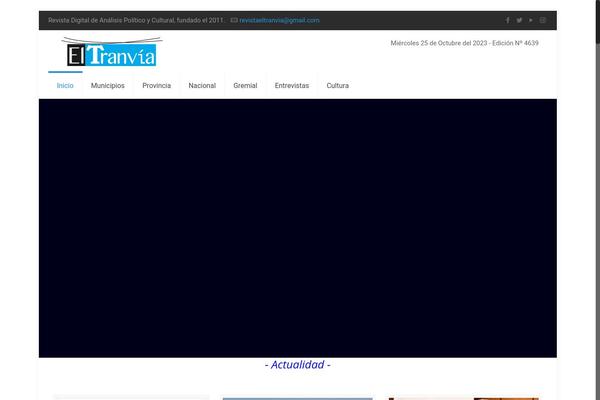
Task: Select the Nacional menu item
Action: pyautogui.click(x=202, y=85)
